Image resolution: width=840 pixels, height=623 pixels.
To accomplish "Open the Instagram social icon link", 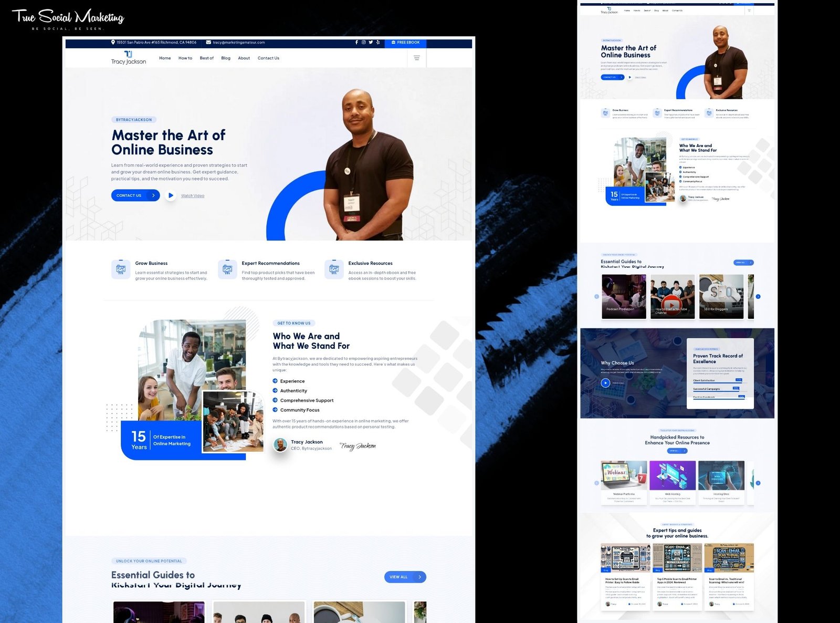I will tap(363, 43).
